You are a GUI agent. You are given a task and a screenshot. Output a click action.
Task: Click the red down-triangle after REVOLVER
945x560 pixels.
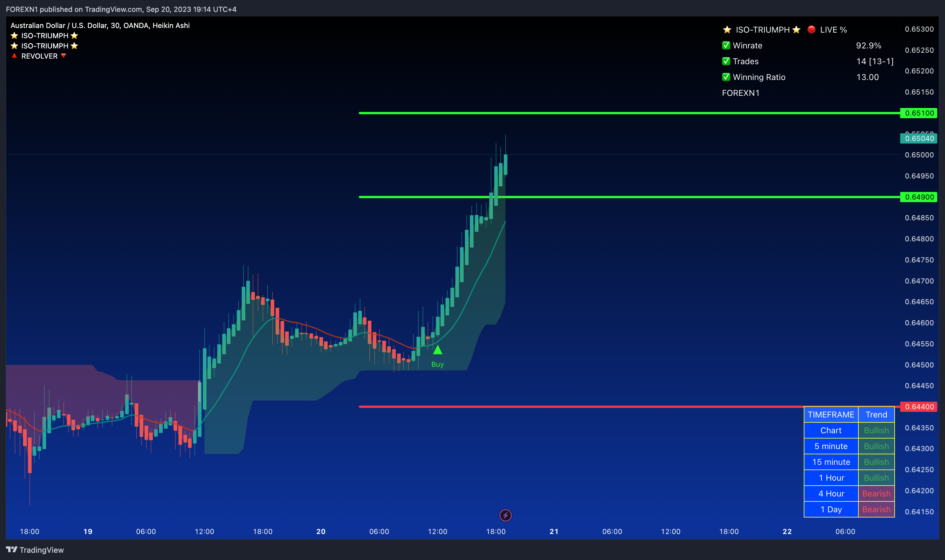(x=64, y=56)
